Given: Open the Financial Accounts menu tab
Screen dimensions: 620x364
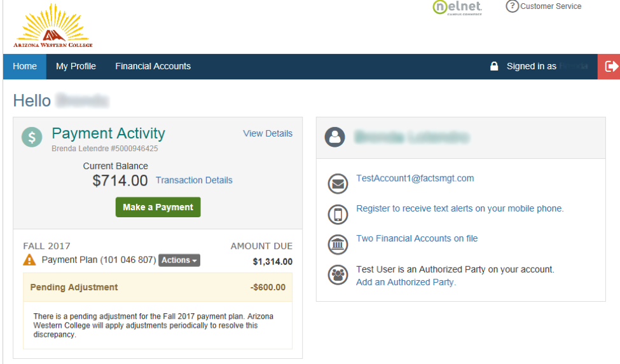Looking at the screenshot, I should coord(153,66).
